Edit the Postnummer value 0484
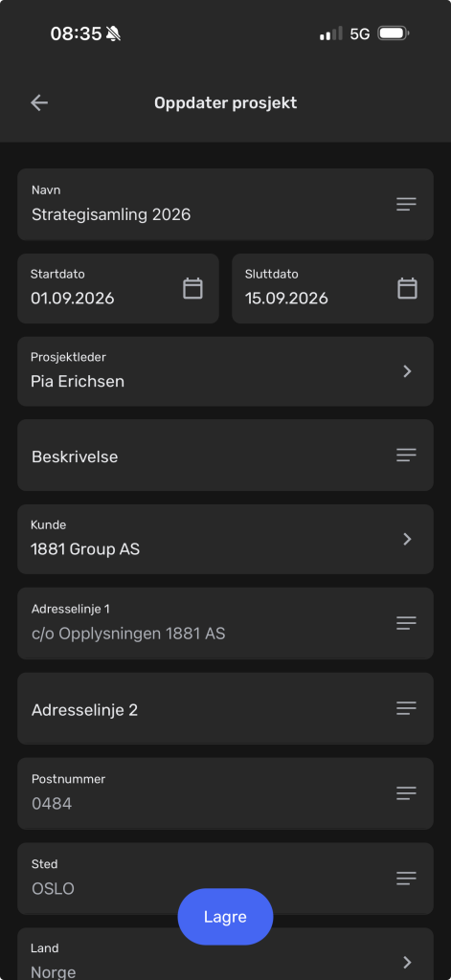The width and height of the screenshot is (451, 980). coord(52,804)
